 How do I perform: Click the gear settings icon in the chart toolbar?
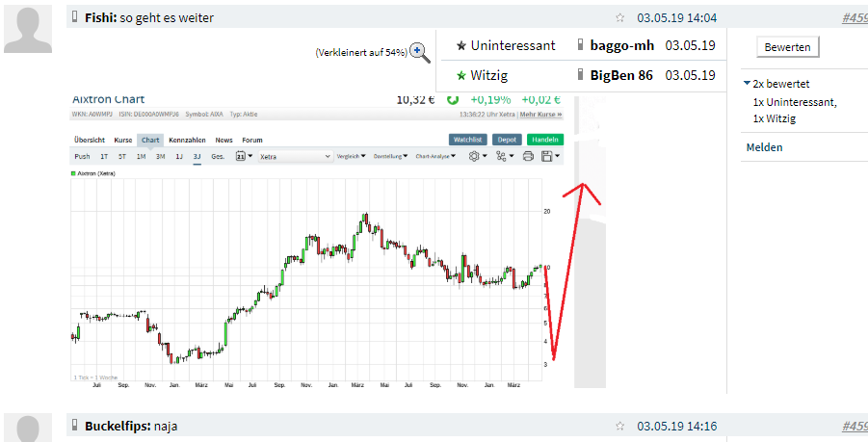tap(474, 157)
